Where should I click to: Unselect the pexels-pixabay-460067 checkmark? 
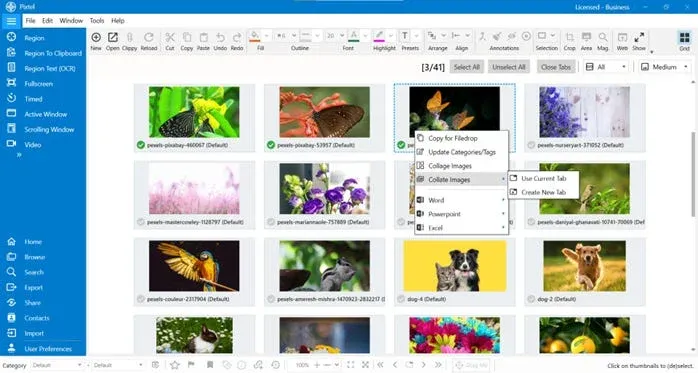(x=141, y=145)
